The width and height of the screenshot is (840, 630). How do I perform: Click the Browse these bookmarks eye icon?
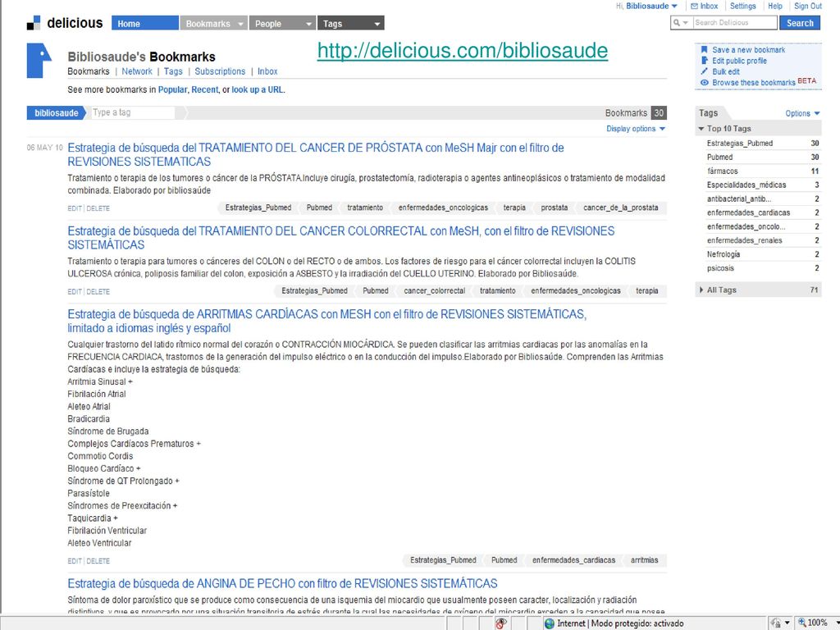pyautogui.click(x=705, y=83)
